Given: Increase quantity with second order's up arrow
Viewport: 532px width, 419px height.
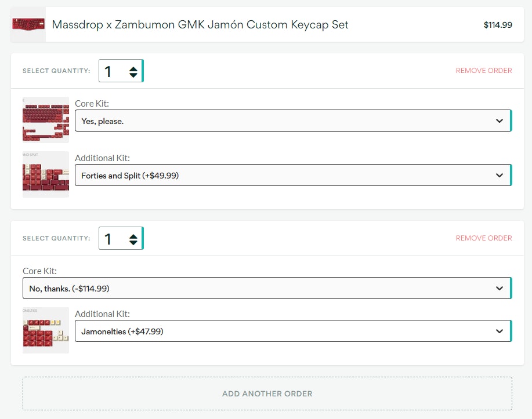Looking at the screenshot, I should coord(133,235).
